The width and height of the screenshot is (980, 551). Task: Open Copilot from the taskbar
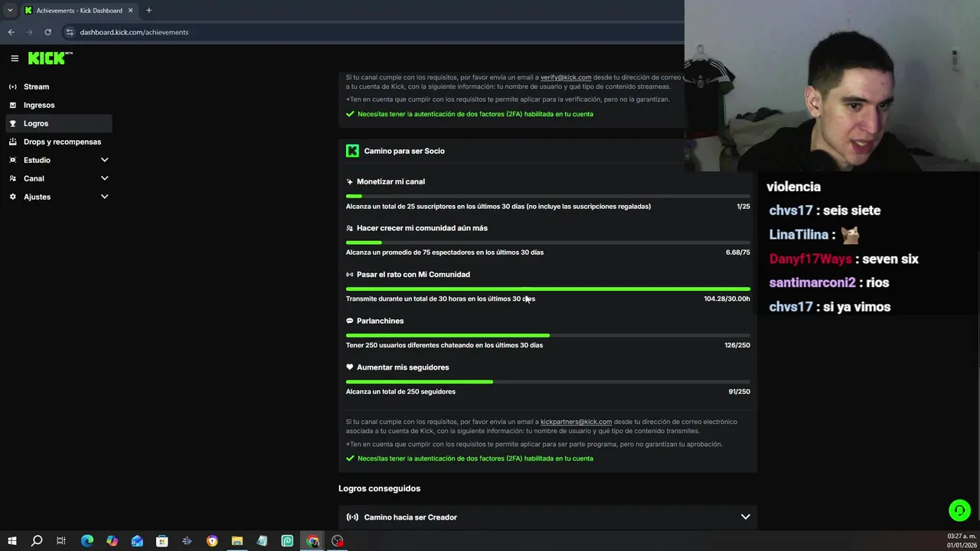(x=112, y=541)
